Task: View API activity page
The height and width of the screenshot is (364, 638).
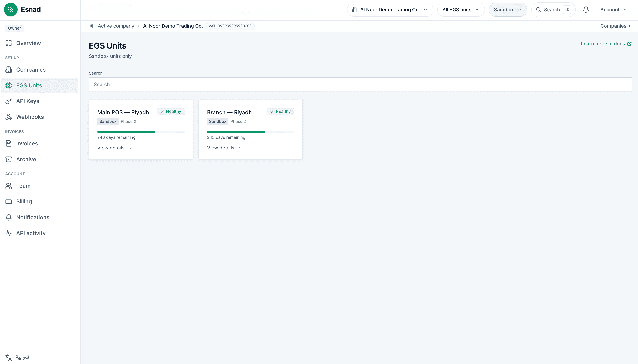Action: (39, 233)
